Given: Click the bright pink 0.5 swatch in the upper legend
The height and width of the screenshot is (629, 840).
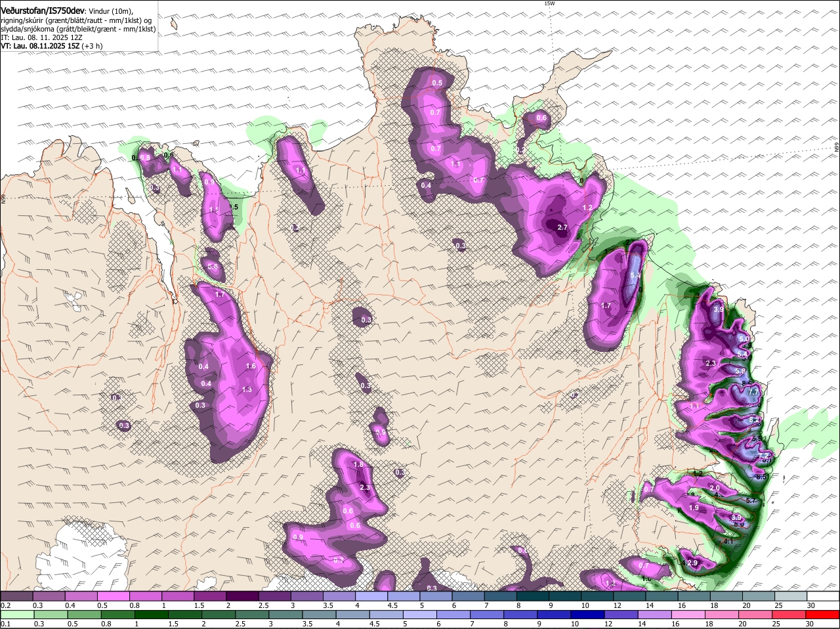Looking at the screenshot, I should tap(113, 596).
